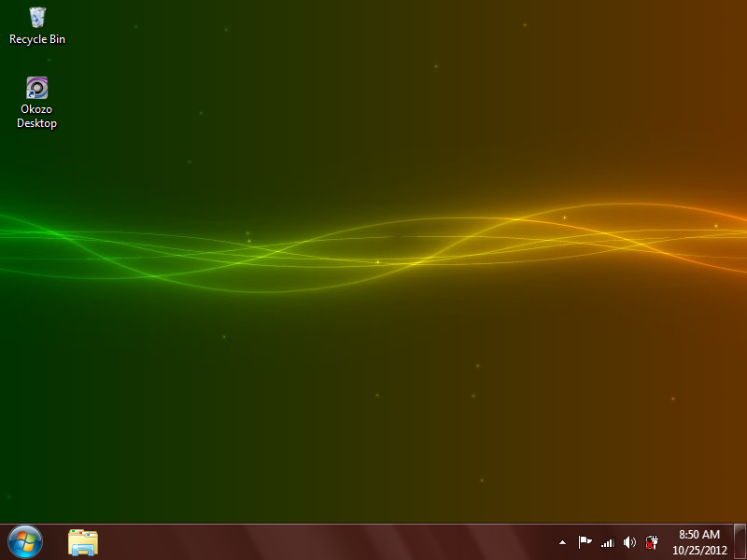Screen dimensions: 747x560
Task: Select the Okozo Desktop shortcut icon
Action: click(36, 88)
